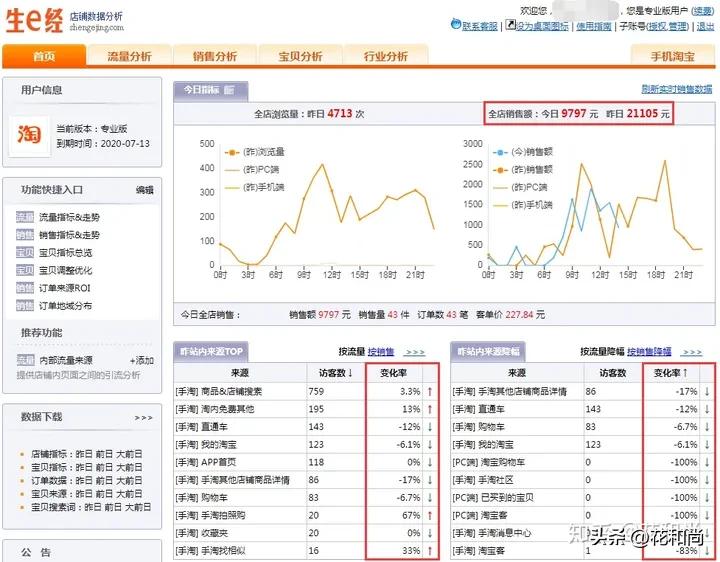This screenshot has height=562, width=720.
Task: Toggle (昨)手机端 legend in sales chart
Action: click(523, 204)
